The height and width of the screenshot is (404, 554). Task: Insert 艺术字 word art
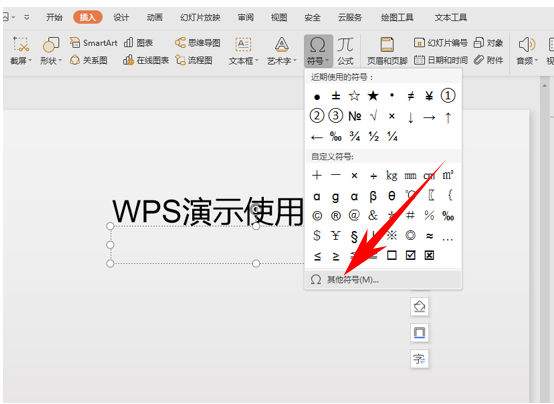(x=282, y=51)
